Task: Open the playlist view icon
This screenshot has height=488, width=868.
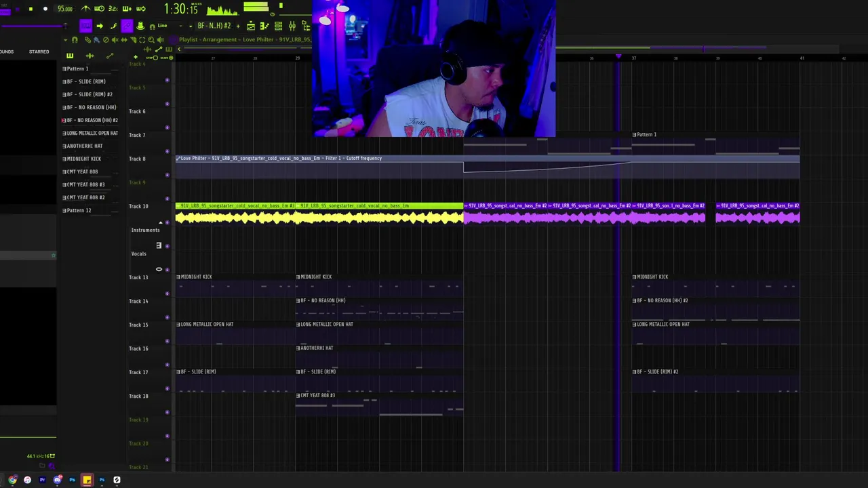Action: coord(251,26)
